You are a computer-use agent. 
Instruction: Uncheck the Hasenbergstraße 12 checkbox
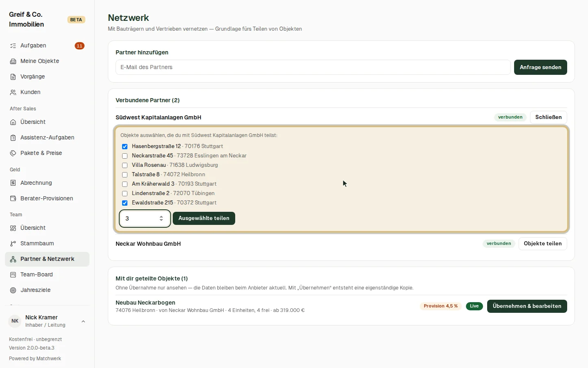tap(125, 146)
